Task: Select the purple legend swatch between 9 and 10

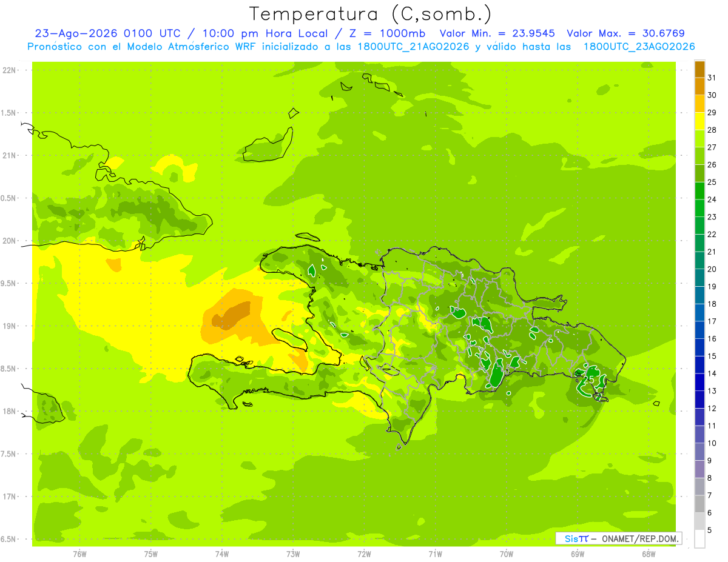Action: 699,452
